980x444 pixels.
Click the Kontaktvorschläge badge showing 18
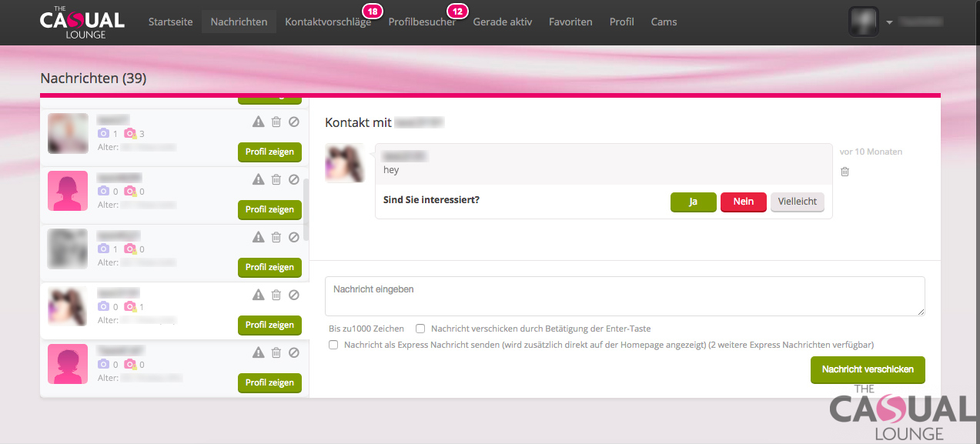(373, 12)
